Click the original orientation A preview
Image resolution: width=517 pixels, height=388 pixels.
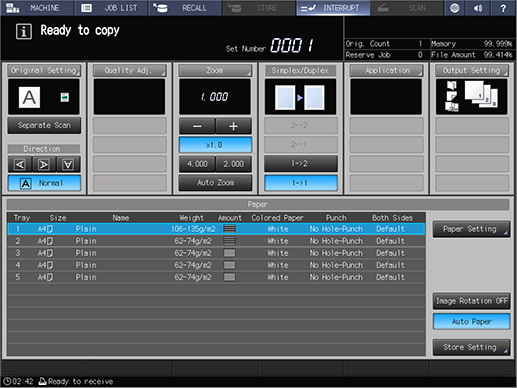tap(29, 97)
